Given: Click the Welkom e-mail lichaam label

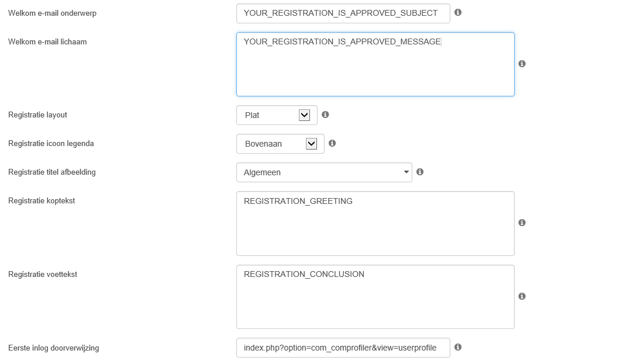Looking at the screenshot, I should [x=47, y=41].
